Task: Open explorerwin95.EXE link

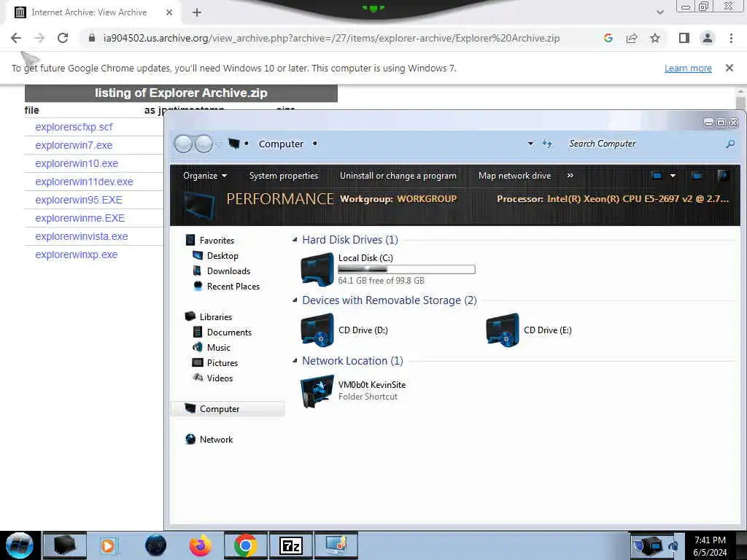Action: point(79,200)
